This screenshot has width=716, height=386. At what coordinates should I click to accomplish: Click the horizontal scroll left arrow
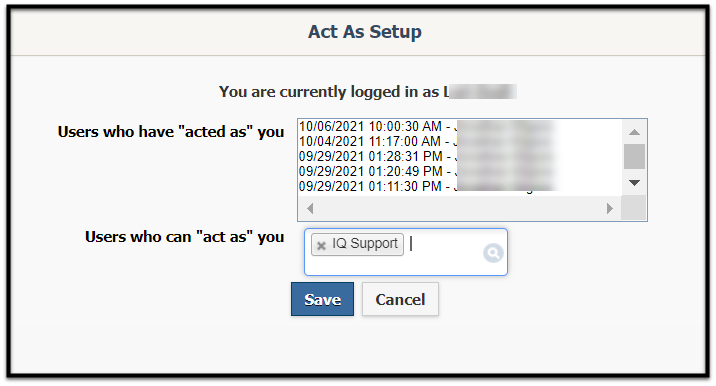310,209
